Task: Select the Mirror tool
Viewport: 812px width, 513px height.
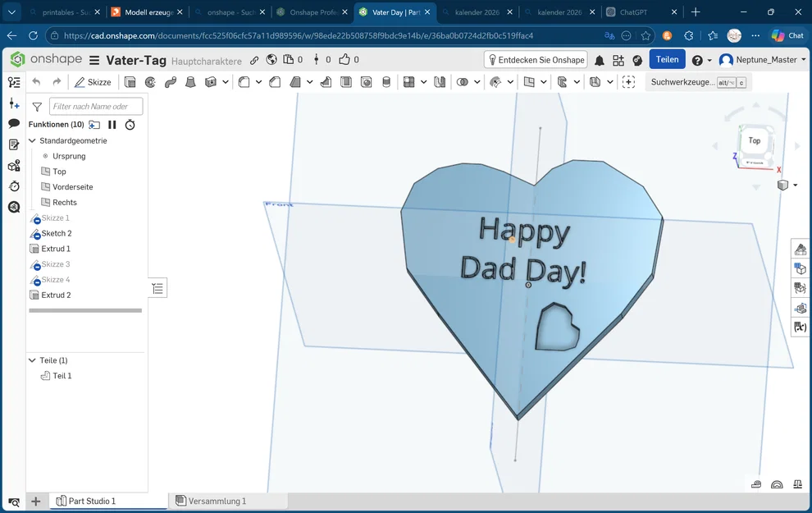Action: click(x=440, y=82)
